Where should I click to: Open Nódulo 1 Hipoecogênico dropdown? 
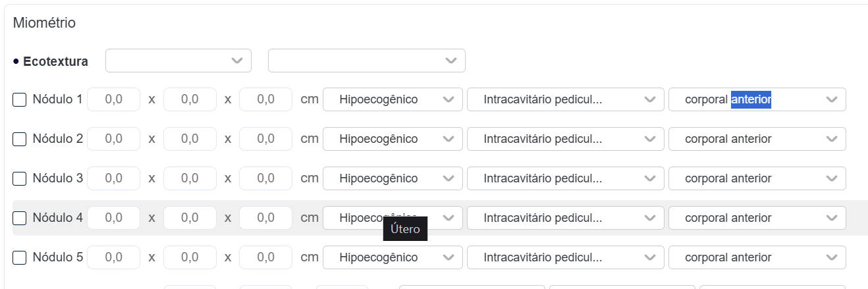[x=393, y=100]
